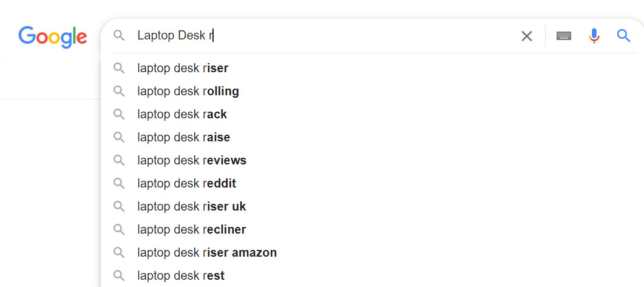Choose 'laptop desk reddit' suggestion
Image resolution: width=644 pixels, height=287 pixels.
click(x=187, y=183)
